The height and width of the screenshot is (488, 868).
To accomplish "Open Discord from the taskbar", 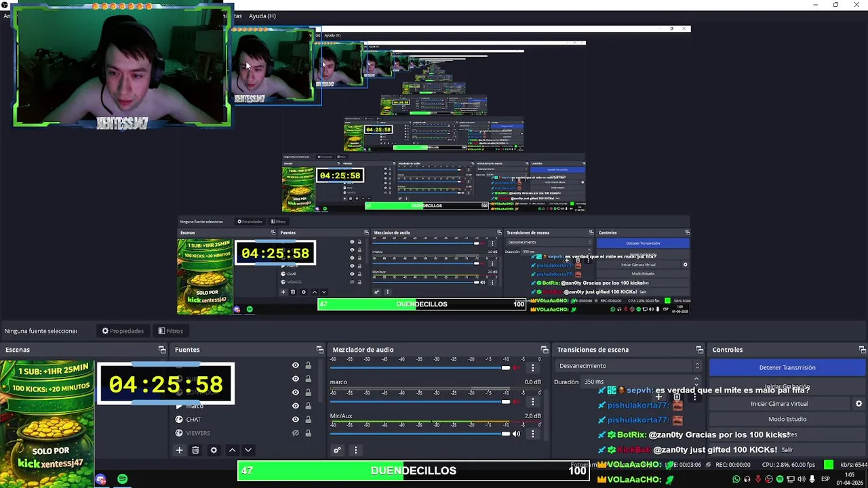I will (x=101, y=480).
